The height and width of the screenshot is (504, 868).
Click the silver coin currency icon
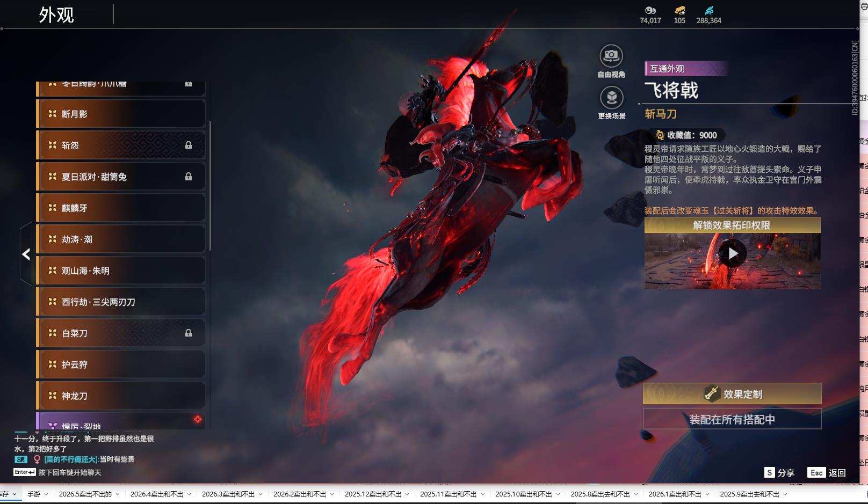tap(650, 10)
